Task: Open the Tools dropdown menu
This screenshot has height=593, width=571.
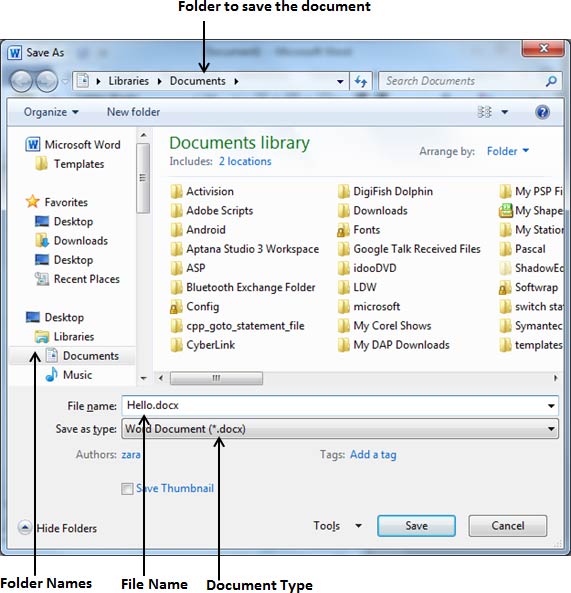Action: pyautogui.click(x=337, y=526)
